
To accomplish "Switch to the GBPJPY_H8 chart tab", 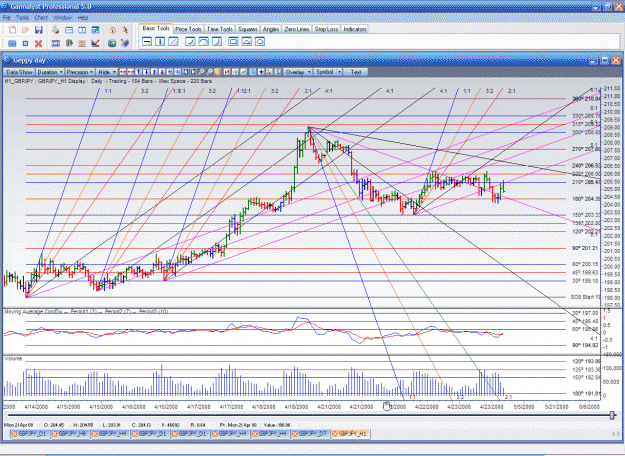I will point(71,434).
